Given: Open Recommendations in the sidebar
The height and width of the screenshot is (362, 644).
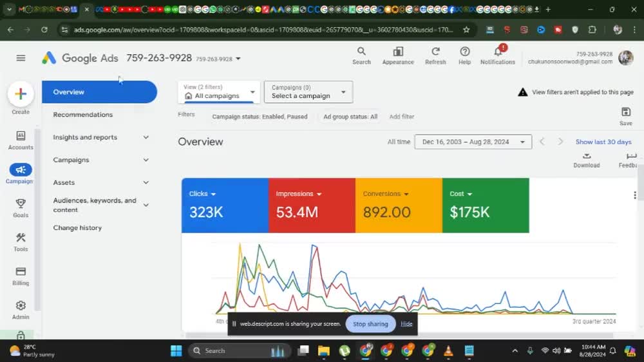Looking at the screenshot, I should click(82, 115).
